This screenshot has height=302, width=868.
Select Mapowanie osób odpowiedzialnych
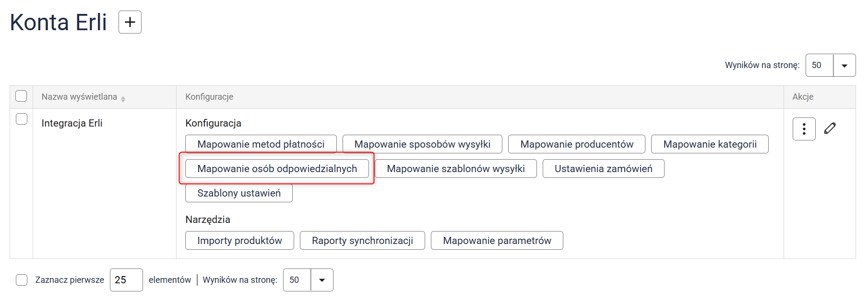pos(277,169)
